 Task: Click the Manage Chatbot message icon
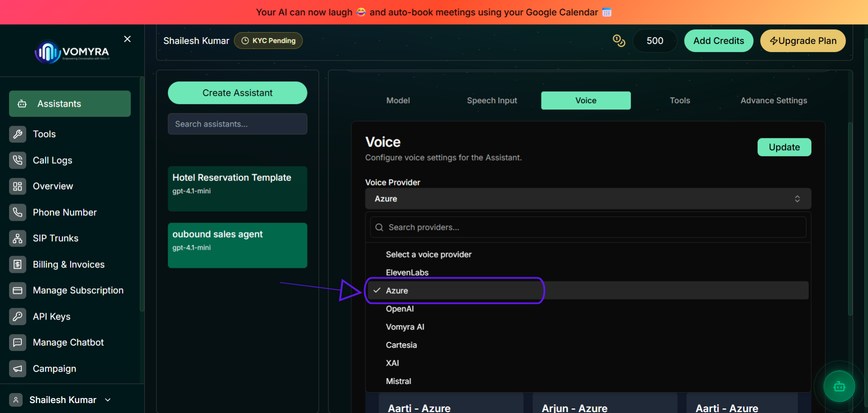(18, 342)
